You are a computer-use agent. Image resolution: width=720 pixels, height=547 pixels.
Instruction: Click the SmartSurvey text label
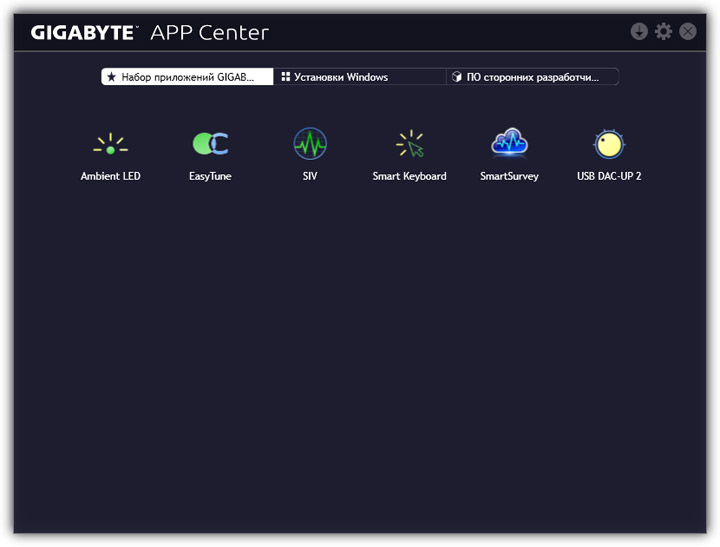[x=509, y=177]
